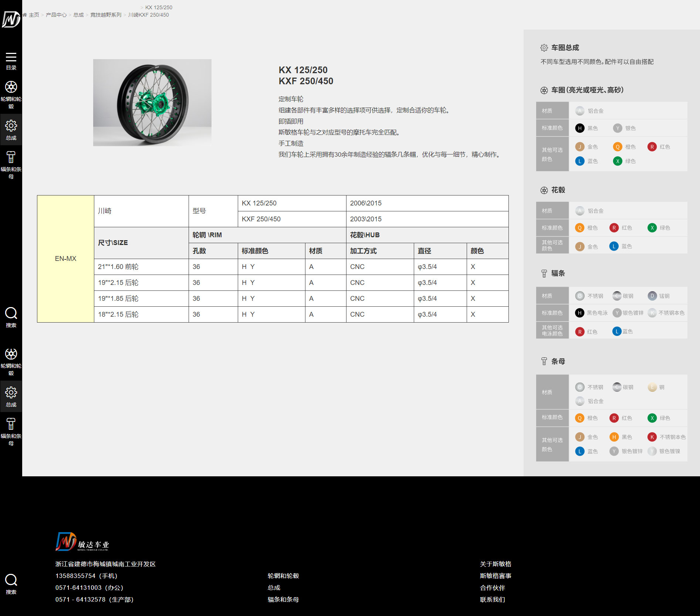Image resolution: width=700 pixels, height=616 pixels.
Task: Open the green-hub wheel product image
Action: pyautogui.click(x=152, y=103)
